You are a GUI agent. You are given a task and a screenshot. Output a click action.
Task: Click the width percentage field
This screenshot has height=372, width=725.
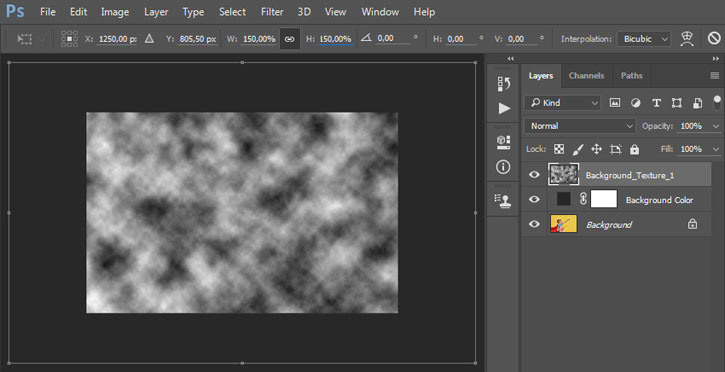click(259, 39)
